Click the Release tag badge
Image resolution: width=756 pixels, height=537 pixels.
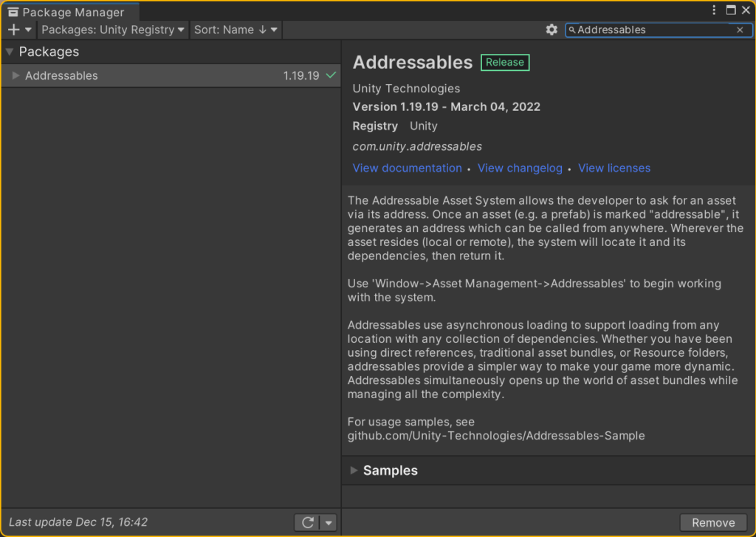[505, 62]
